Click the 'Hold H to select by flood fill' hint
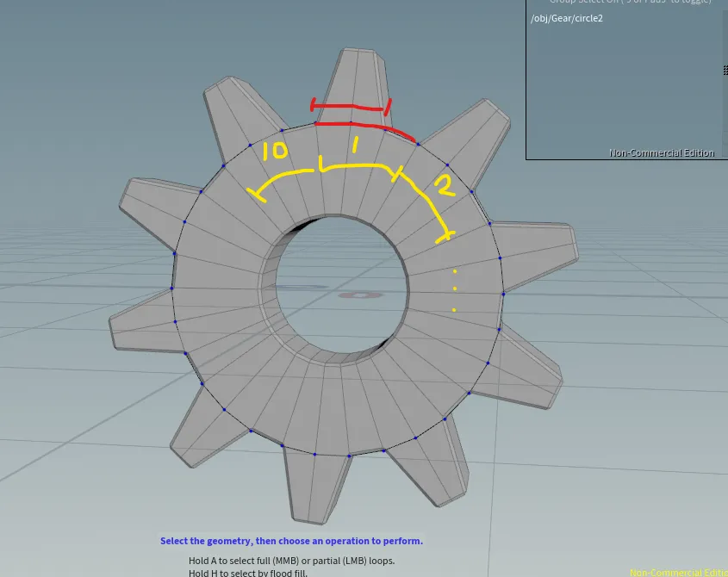Screen dimensions: 728x577 tap(248, 573)
